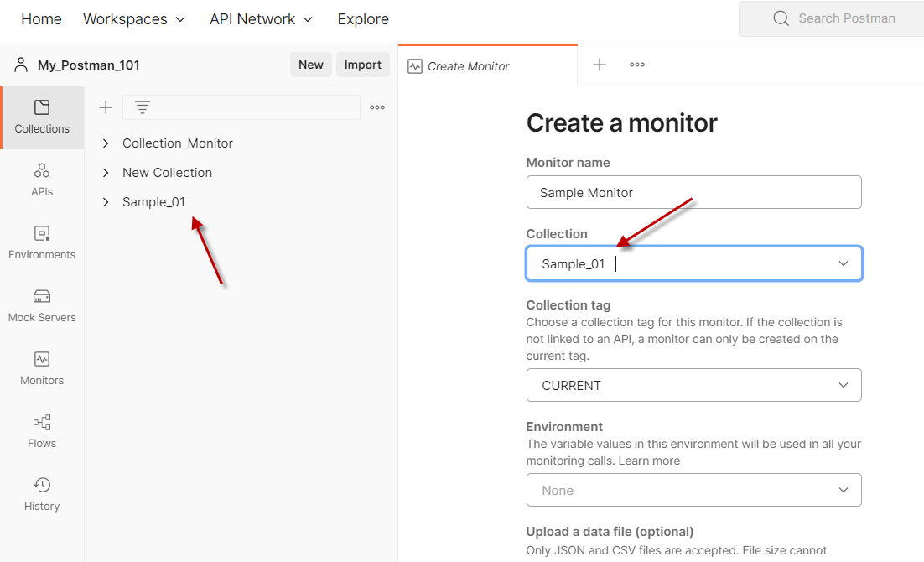Select the Monitors sidebar icon
This screenshot has width=924, height=562.
click(x=41, y=368)
